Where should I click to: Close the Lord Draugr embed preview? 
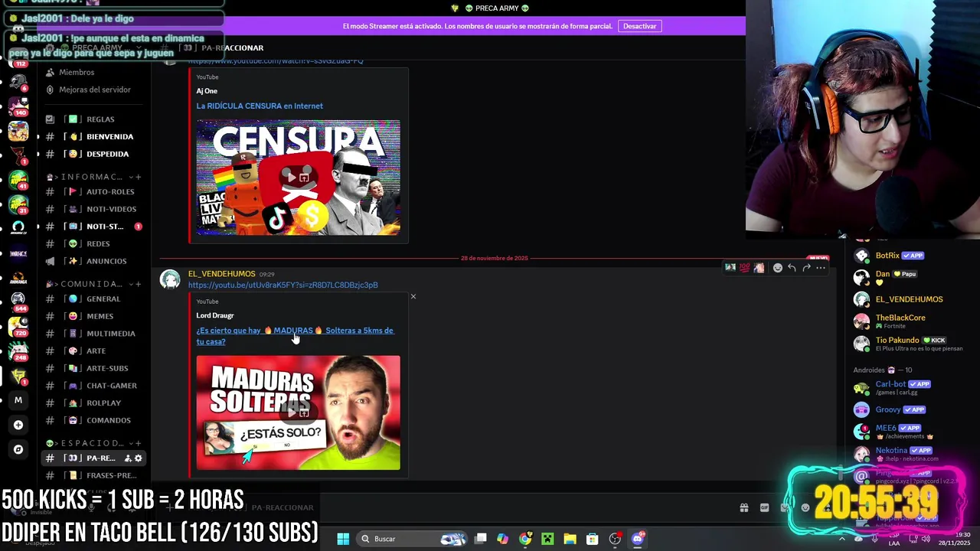(413, 296)
